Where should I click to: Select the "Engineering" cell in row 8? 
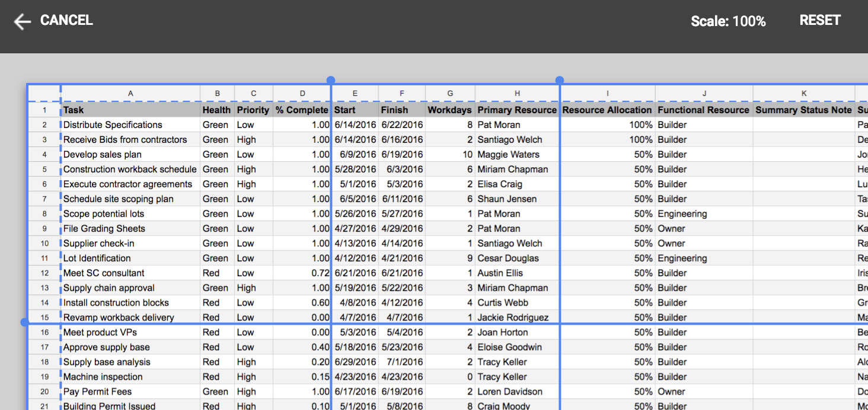pos(703,214)
